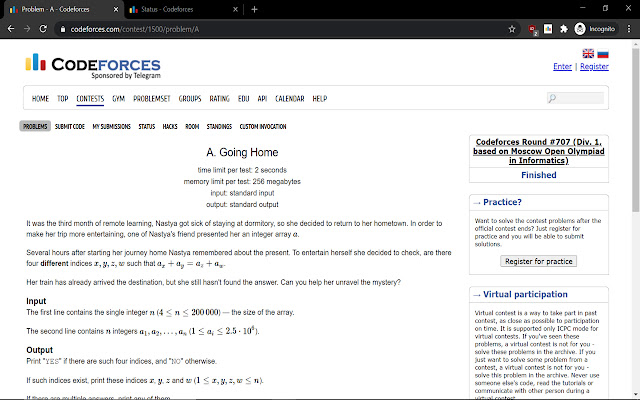Select the Problem - A - Codeforces tab
This screenshot has width=640, height=400.
[x=63, y=9]
